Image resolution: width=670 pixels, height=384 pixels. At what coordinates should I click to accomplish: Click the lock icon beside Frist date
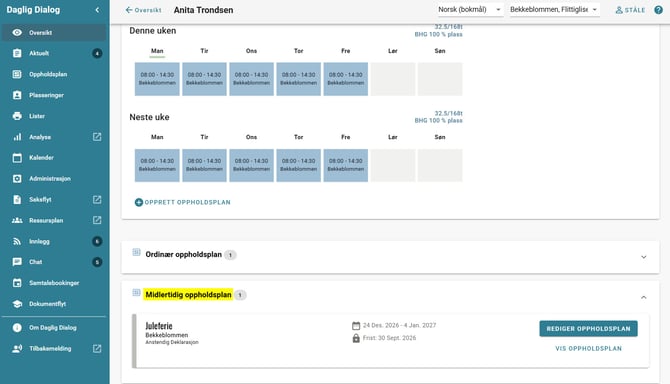[x=356, y=338]
